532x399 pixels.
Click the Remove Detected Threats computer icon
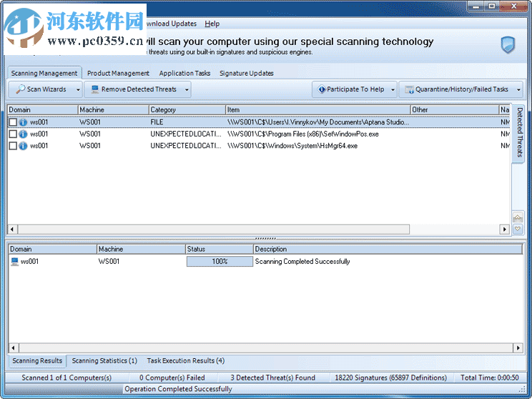(x=95, y=89)
